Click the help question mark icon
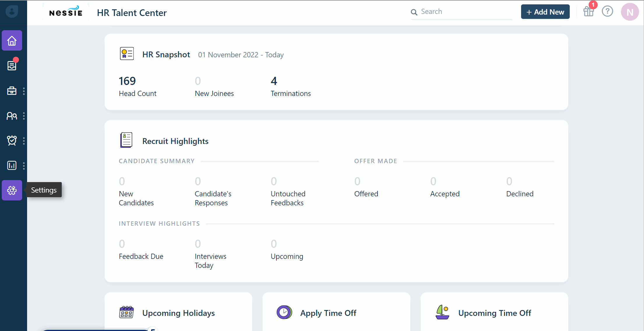This screenshot has height=331, width=644. click(607, 12)
